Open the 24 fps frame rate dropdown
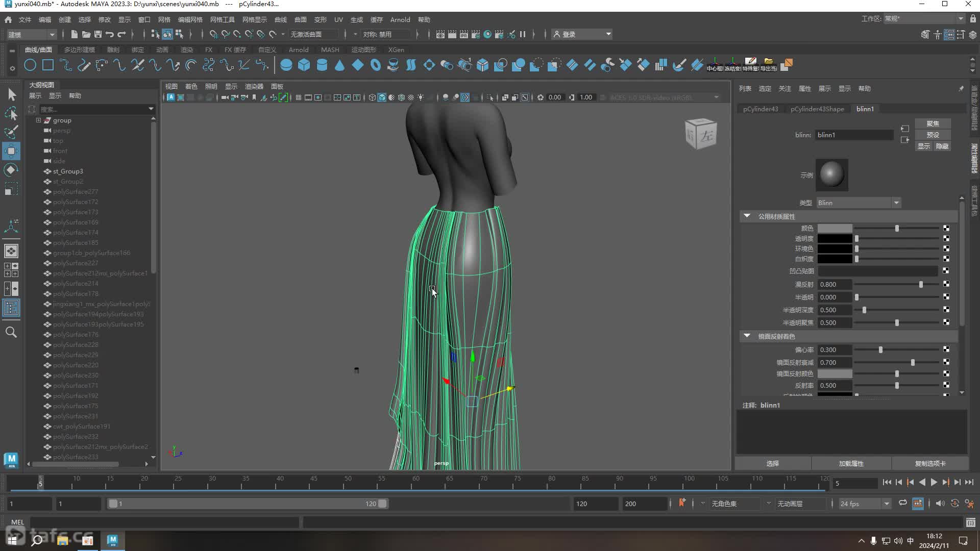This screenshot has height=551, width=980. (x=865, y=504)
